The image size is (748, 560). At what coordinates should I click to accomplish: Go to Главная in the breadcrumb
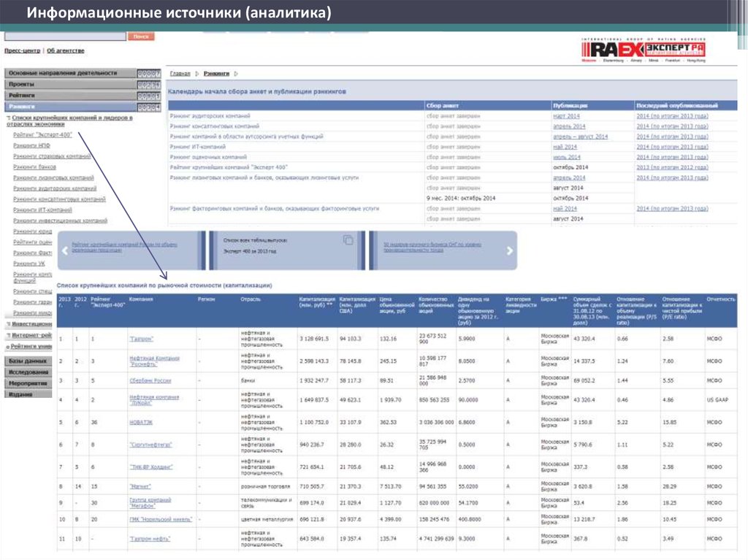point(180,74)
